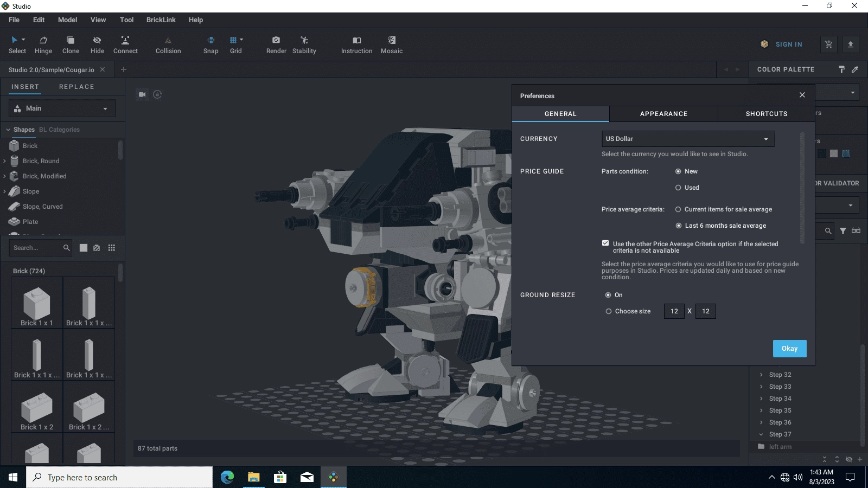Click the viewport camera icon

pyautogui.click(x=142, y=94)
